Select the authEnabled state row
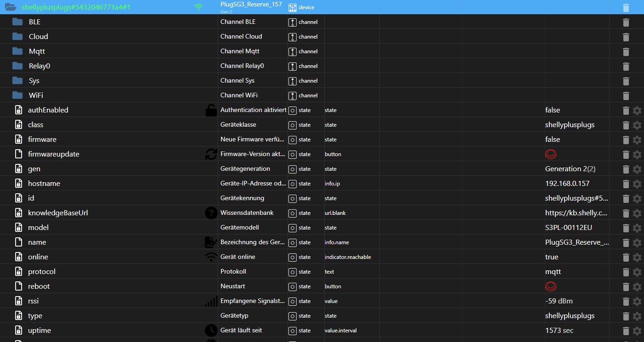 [322, 110]
